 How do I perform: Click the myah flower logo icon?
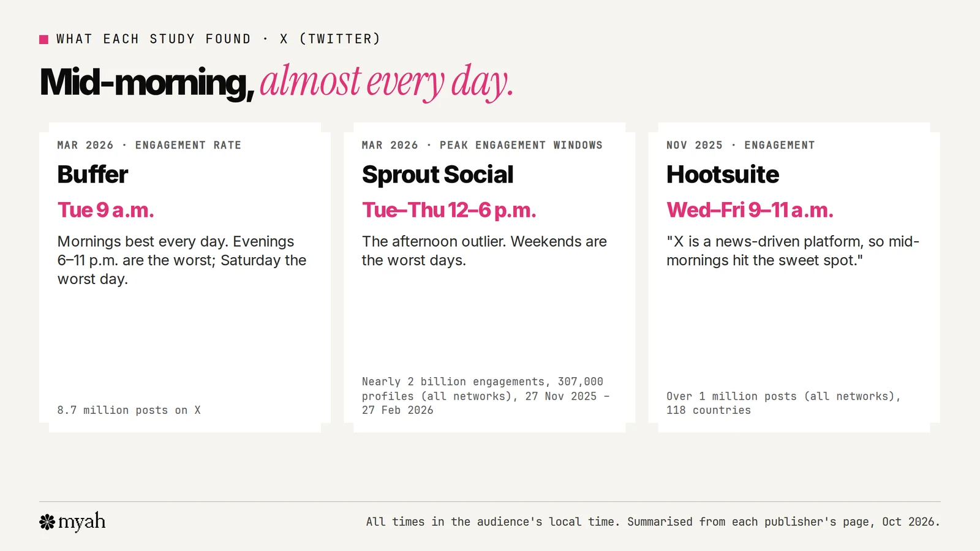click(x=47, y=522)
